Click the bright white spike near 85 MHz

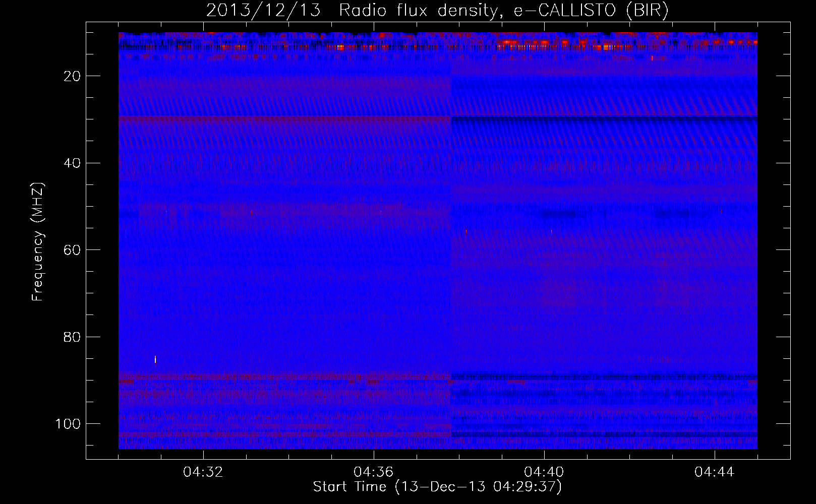coord(155,359)
